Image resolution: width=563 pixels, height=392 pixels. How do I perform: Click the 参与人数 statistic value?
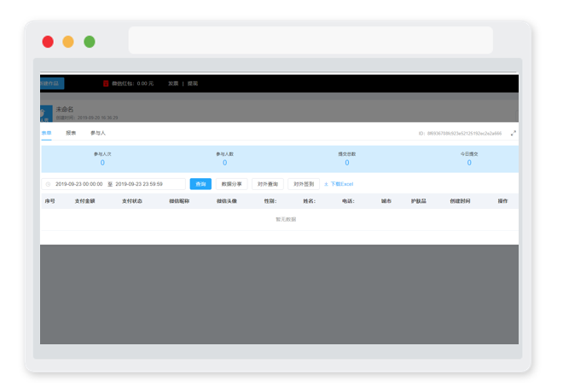click(x=224, y=163)
